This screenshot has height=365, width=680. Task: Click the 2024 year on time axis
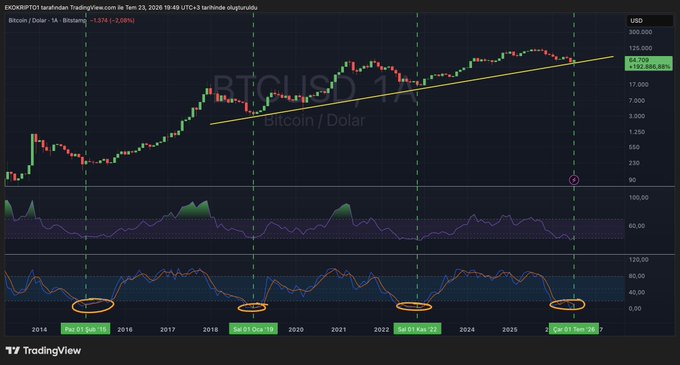tap(467, 329)
